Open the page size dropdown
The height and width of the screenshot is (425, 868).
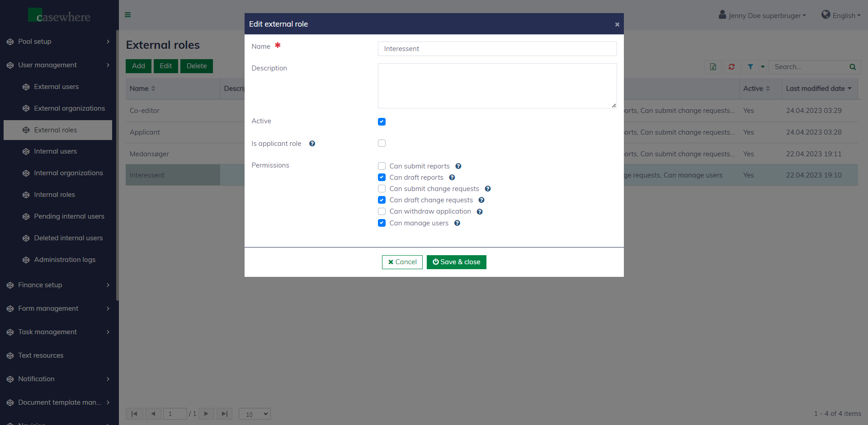point(255,414)
